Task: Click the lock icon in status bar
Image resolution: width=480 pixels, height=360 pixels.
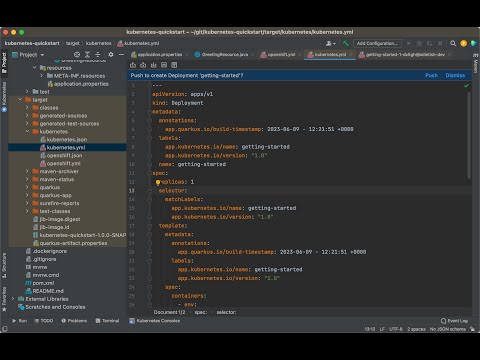Action: pyautogui.click(x=472, y=329)
